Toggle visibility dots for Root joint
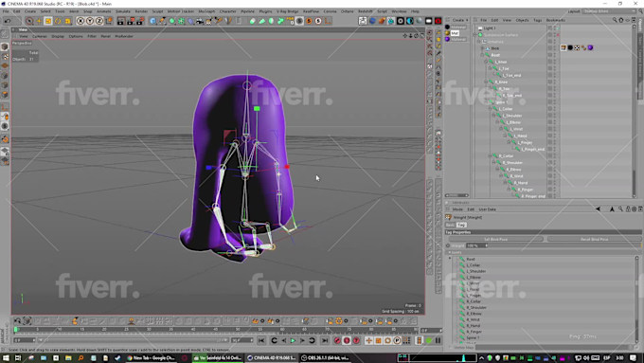644x363 pixels. tap(554, 55)
